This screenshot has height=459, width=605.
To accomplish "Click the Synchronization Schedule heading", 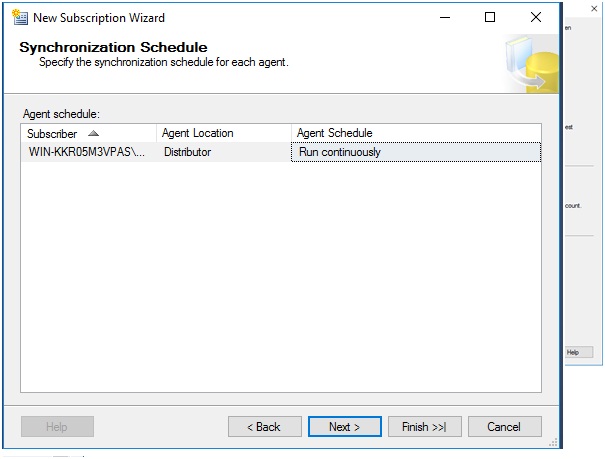I will [113, 47].
